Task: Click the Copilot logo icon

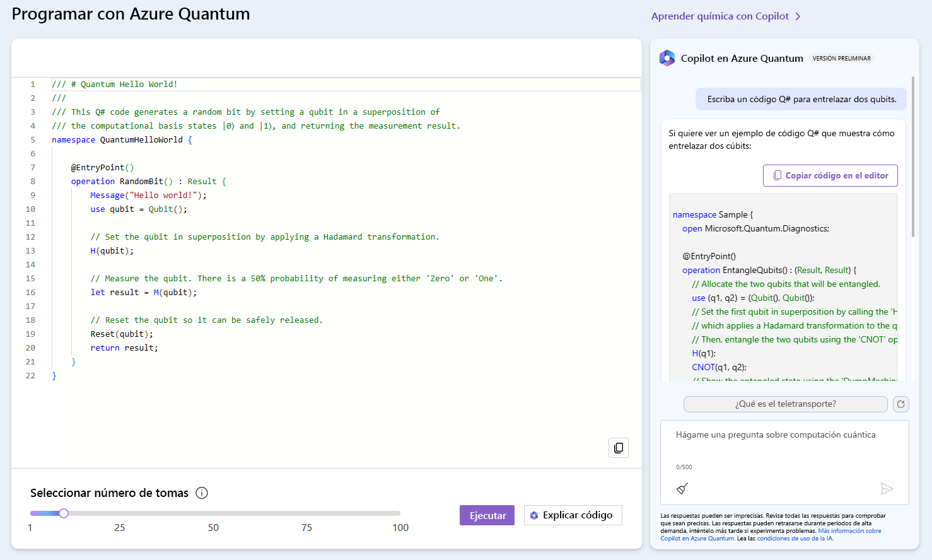Action: [x=667, y=58]
